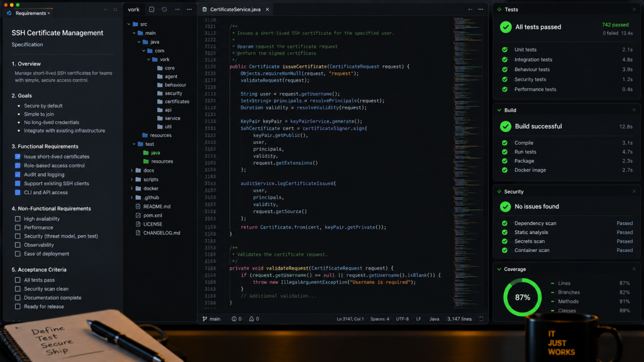Click the sync icon at status bar end
This screenshot has width=644, height=362.
tap(481, 319)
